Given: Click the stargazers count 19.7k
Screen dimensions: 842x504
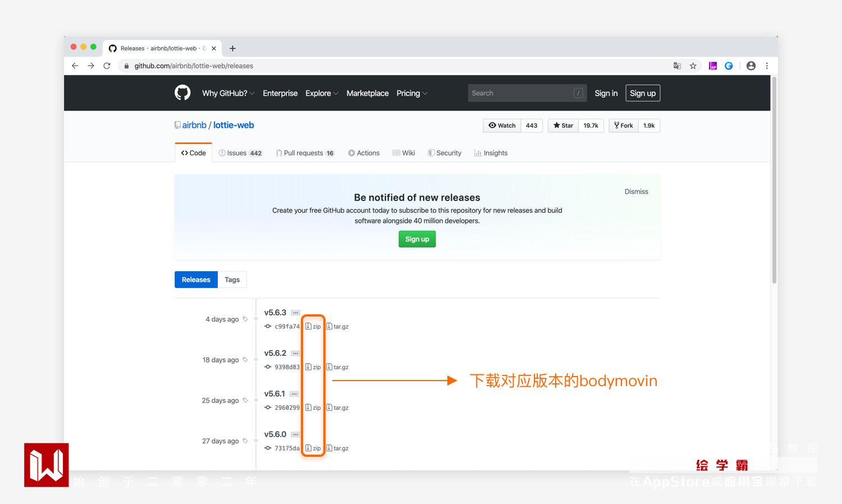Looking at the screenshot, I should (591, 126).
